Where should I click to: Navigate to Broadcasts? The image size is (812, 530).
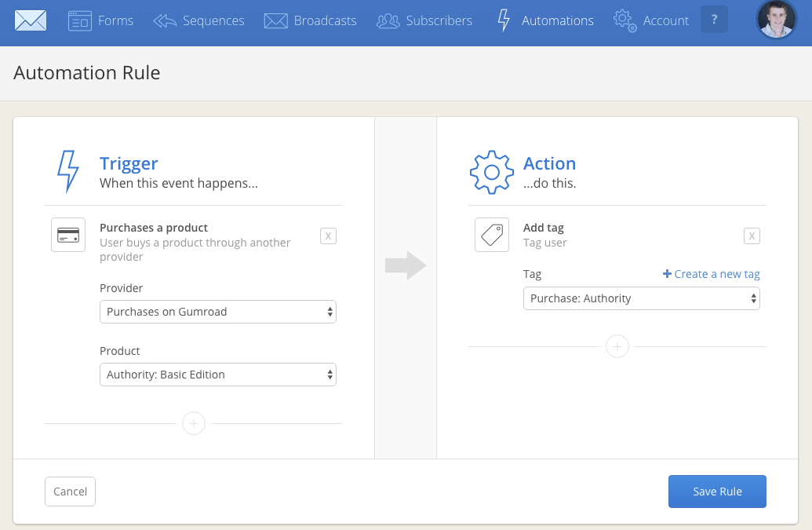coord(311,21)
